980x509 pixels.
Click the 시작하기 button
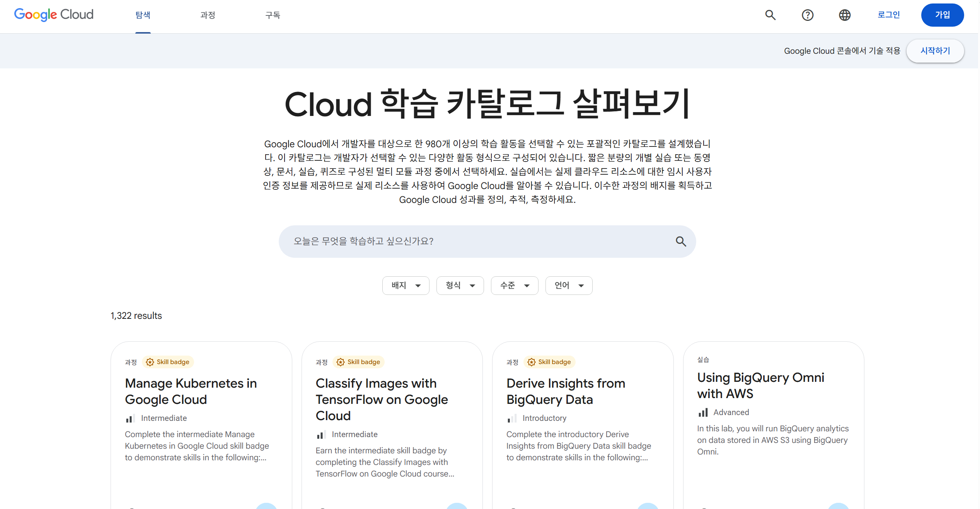pos(935,51)
